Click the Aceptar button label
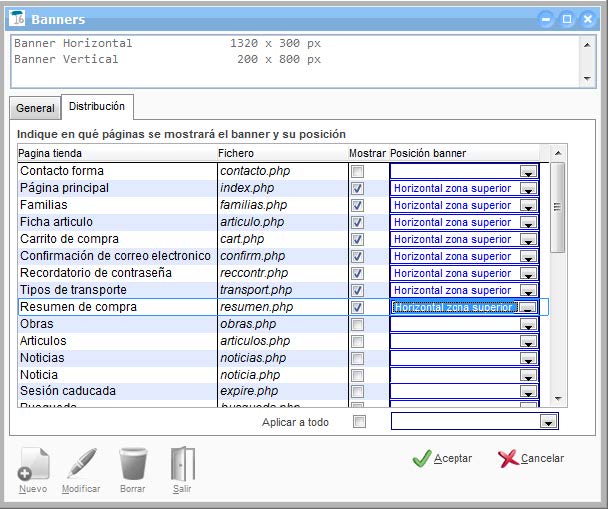Viewport: 609px width, 509px height. (453, 459)
